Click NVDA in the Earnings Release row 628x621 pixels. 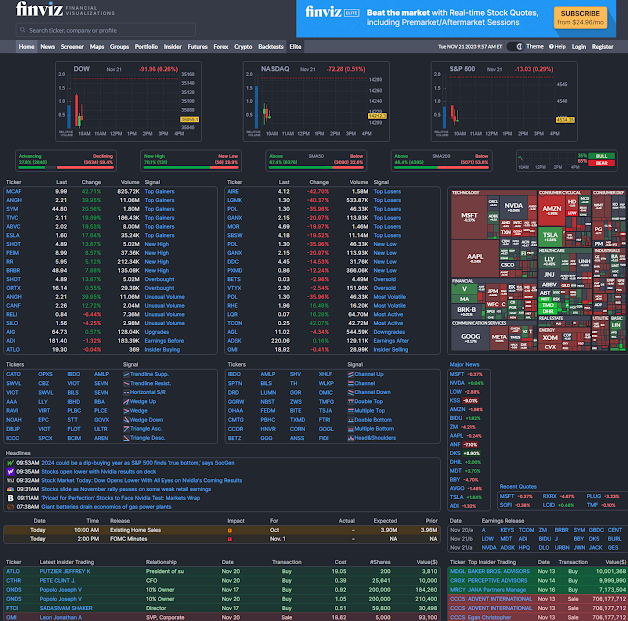tap(489, 548)
